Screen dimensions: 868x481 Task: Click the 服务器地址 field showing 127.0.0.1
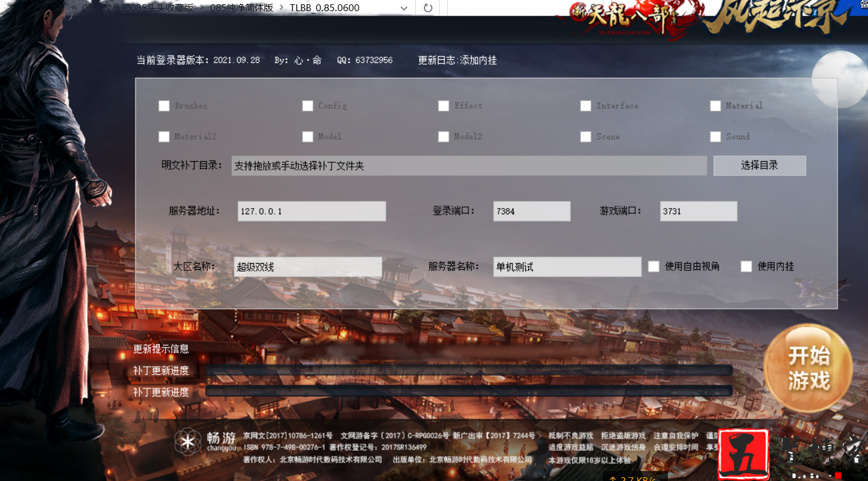tap(312, 211)
